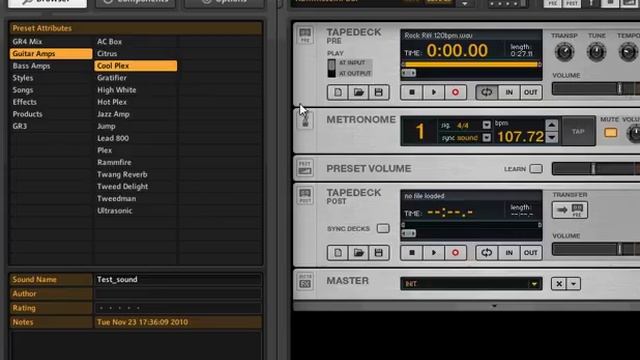640x360 pixels.
Task: Start recording in Tapedeck Post
Action: pyautogui.click(x=455, y=253)
